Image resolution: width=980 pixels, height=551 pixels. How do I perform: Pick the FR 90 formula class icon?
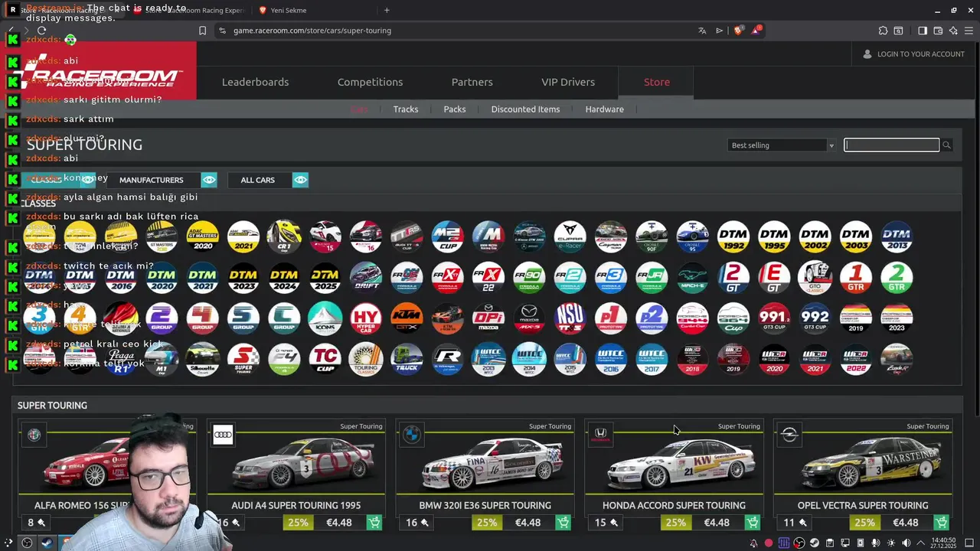[529, 278]
